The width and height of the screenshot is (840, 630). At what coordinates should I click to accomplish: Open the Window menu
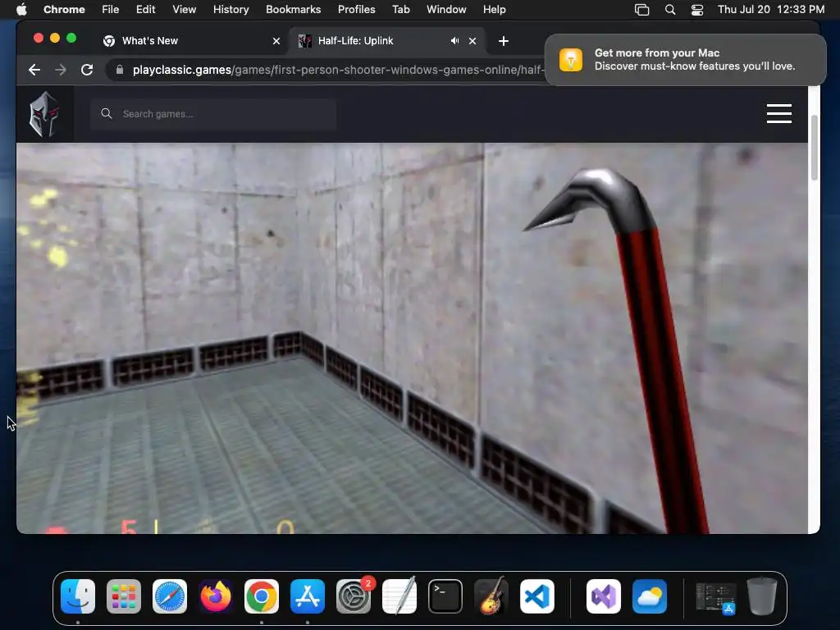click(x=446, y=9)
